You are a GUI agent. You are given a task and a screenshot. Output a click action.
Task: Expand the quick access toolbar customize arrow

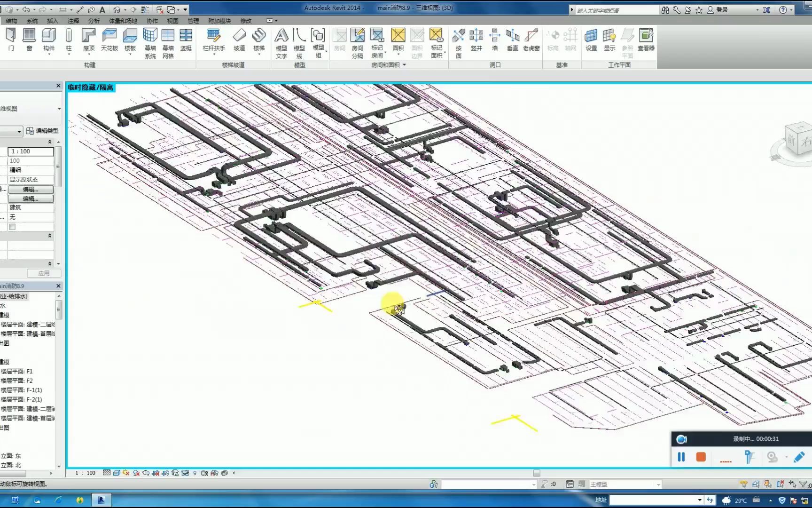coord(185,9)
